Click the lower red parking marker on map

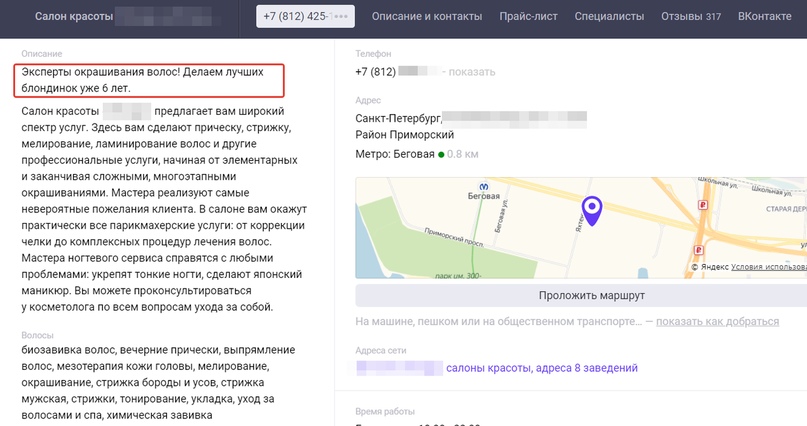point(698,250)
